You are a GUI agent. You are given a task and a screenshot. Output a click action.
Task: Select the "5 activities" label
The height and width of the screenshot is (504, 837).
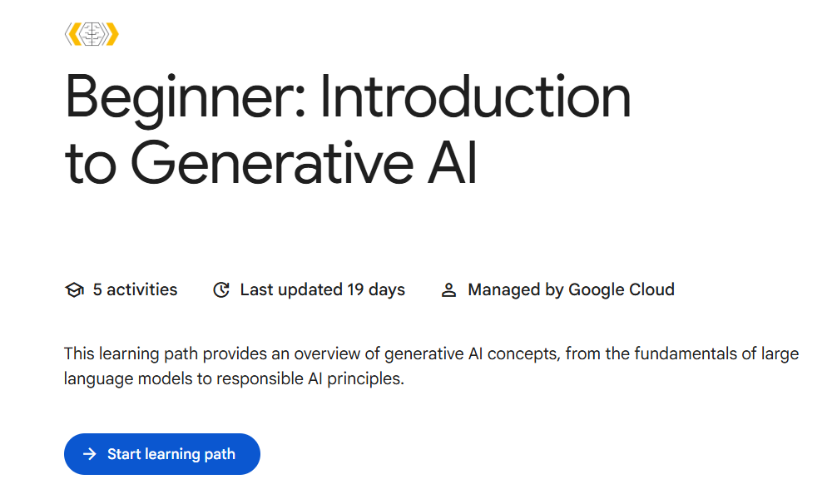(x=135, y=290)
